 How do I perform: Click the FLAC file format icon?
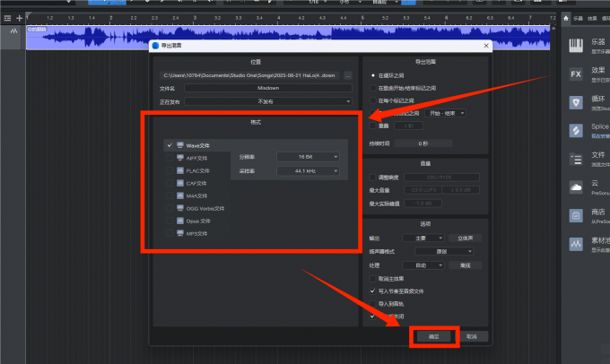180,170
